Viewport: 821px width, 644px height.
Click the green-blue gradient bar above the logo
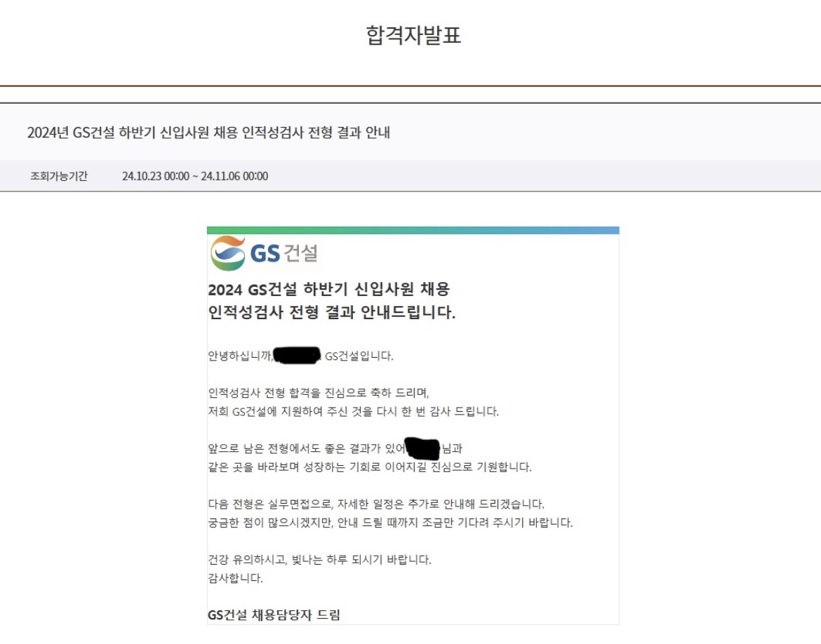413,230
